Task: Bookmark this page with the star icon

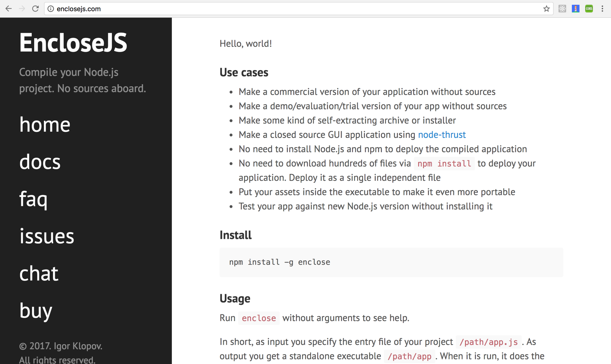Action: click(546, 9)
